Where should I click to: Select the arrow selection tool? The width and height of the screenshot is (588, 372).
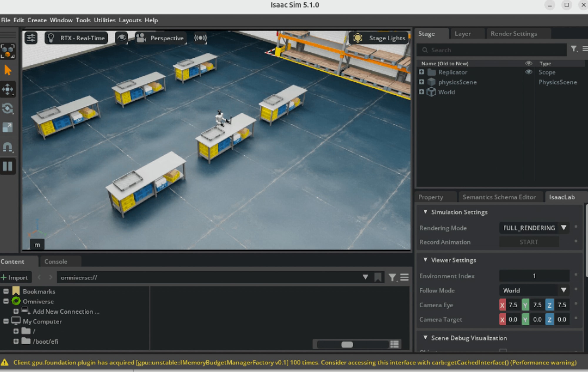point(8,70)
